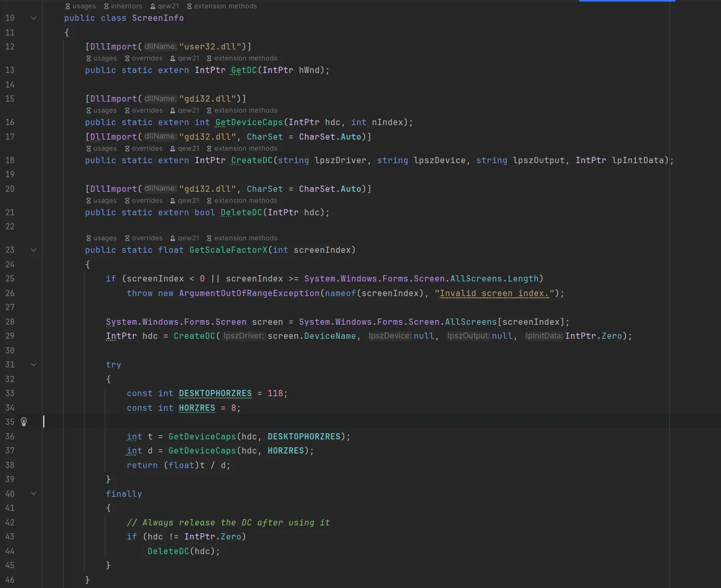This screenshot has height=588, width=721.
Task: Collapse the try block on line 31
Action: [x=33, y=365]
